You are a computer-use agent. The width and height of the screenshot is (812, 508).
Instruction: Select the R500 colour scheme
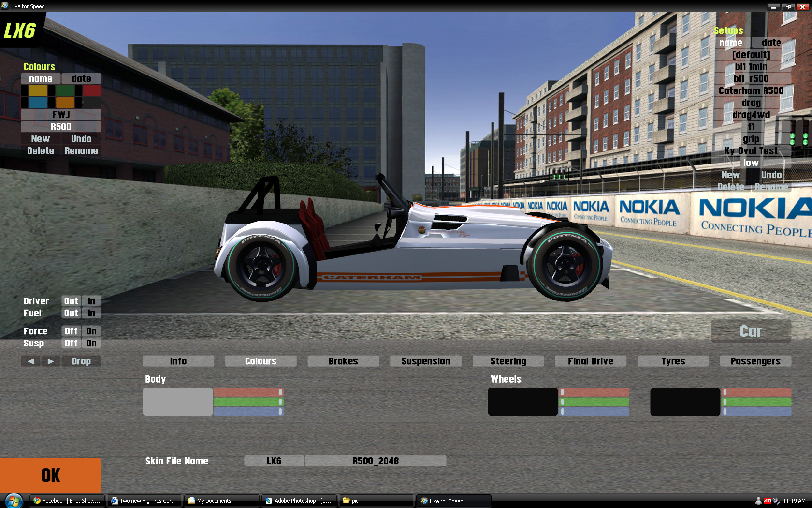tap(61, 127)
